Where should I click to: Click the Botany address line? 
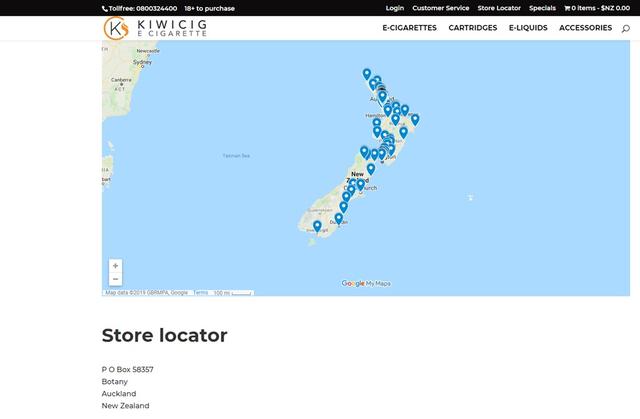tap(115, 381)
